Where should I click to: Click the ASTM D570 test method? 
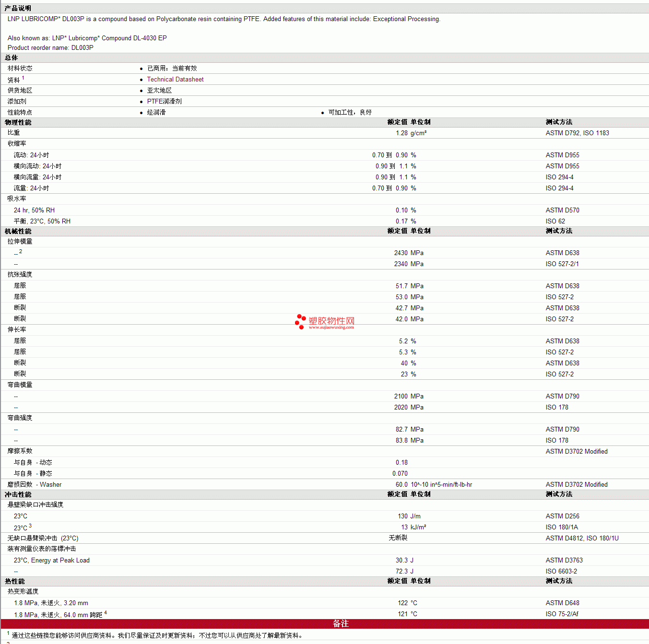(562, 211)
